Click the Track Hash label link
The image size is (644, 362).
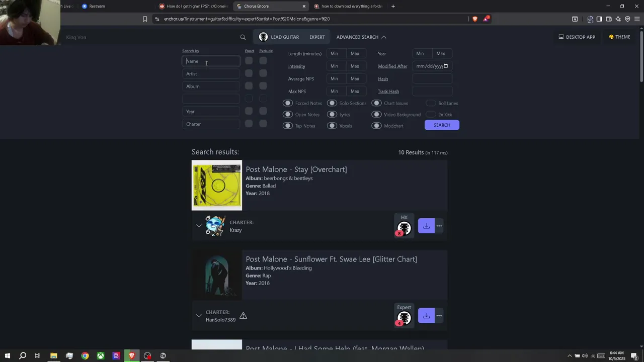pyautogui.click(x=388, y=92)
